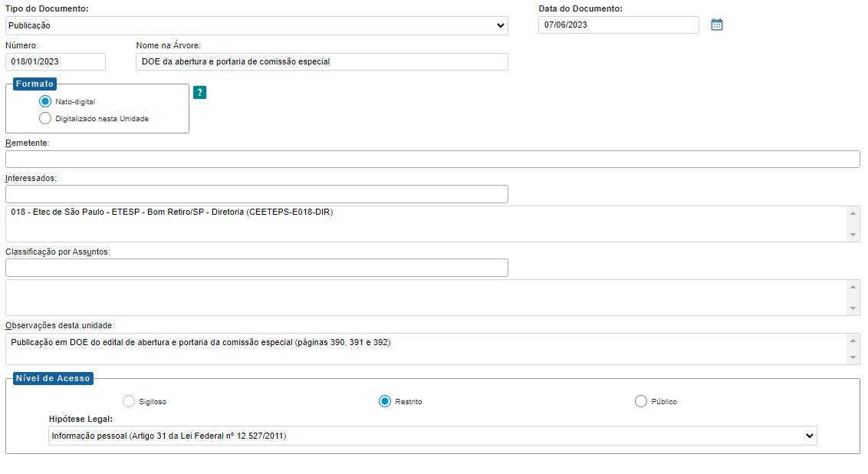Open the calendar date picker icon

[x=716, y=25]
